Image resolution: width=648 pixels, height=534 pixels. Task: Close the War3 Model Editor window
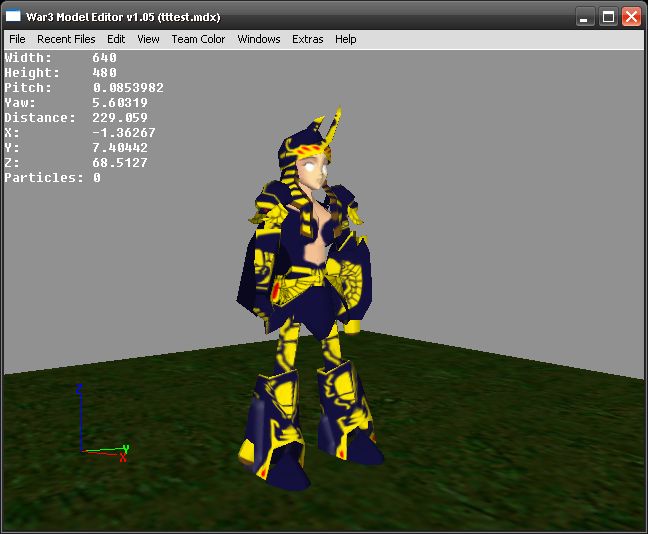631,17
